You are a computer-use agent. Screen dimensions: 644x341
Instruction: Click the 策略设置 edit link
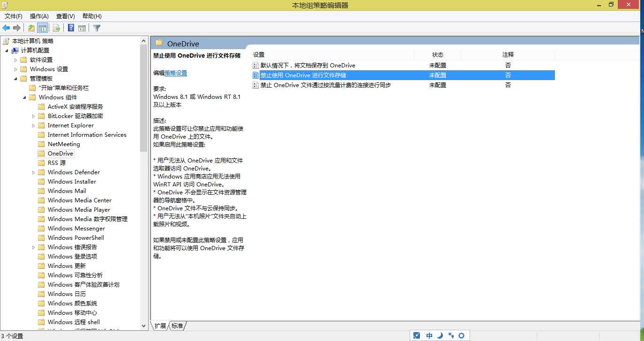176,73
